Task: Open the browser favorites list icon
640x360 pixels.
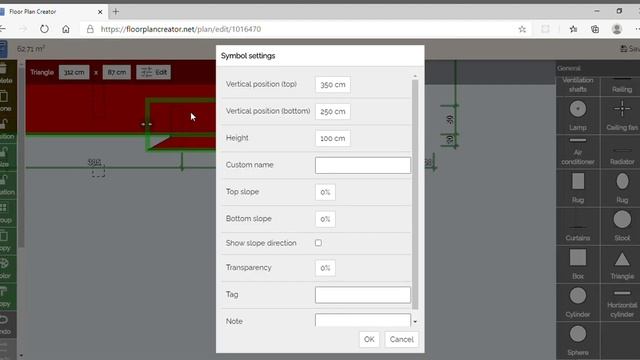Action: 573,29
